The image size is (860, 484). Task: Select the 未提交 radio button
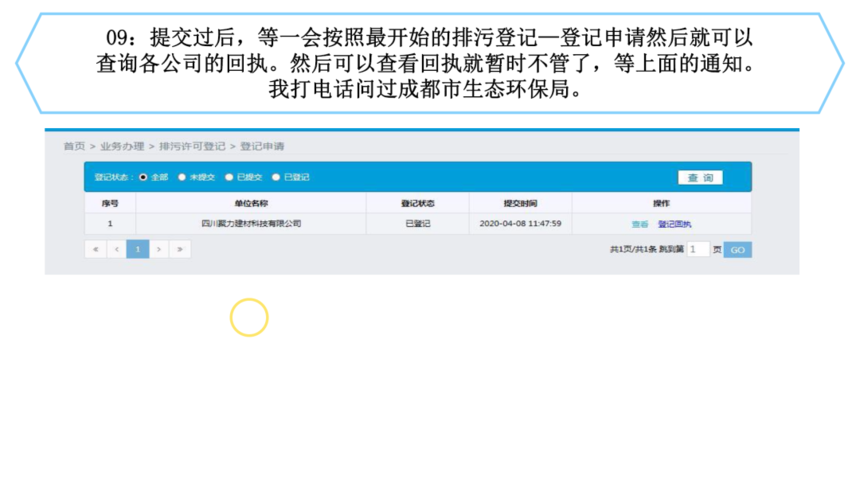(182, 177)
